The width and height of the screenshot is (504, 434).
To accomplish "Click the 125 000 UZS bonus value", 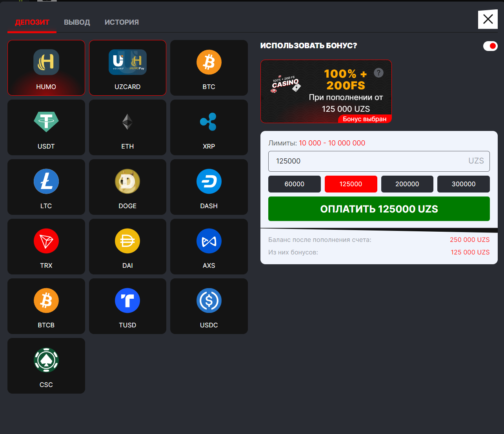I will point(470,252).
